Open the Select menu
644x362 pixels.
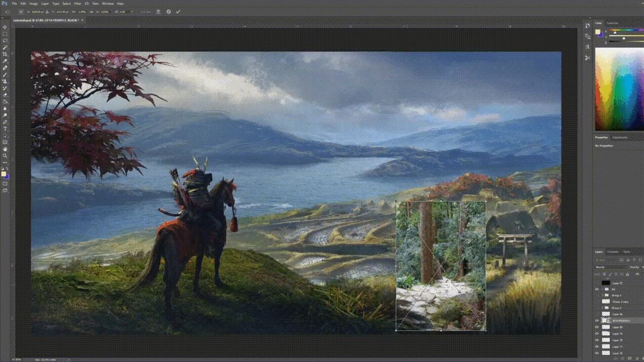coord(67,3)
